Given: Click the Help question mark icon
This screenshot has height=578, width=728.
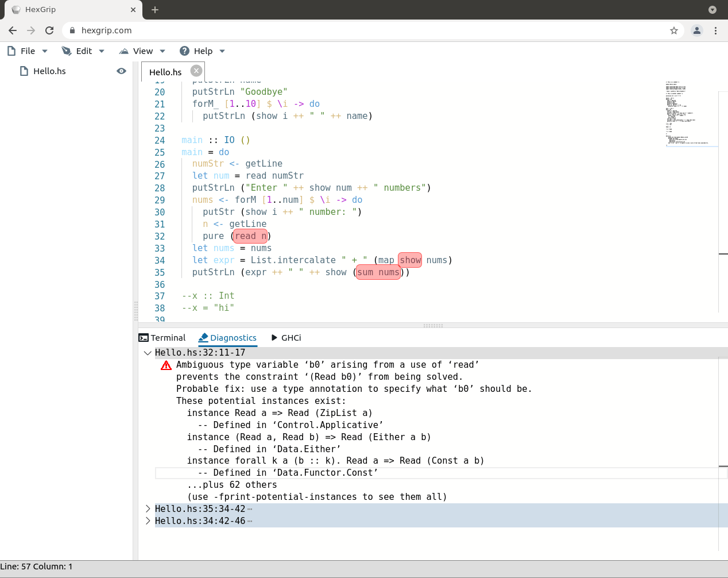Looking at the screenshot, I should click(184, 51).
